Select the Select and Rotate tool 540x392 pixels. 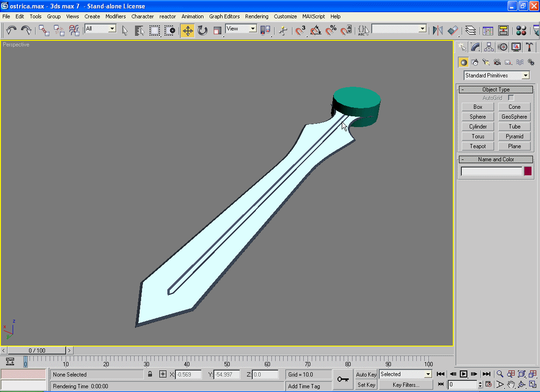pos(202,31)
